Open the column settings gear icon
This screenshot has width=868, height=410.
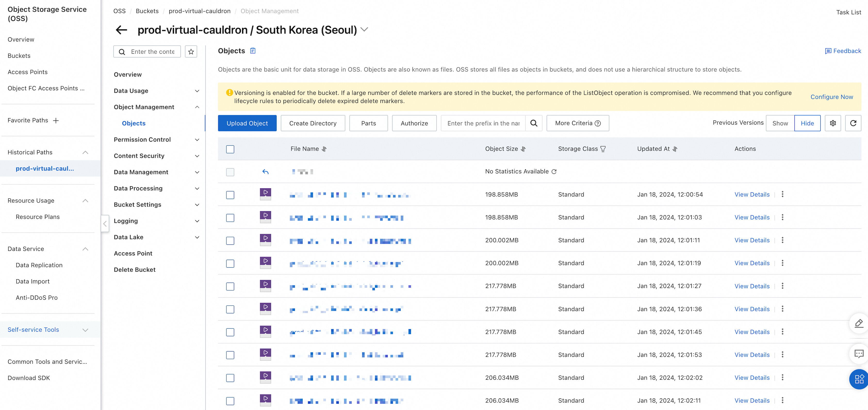pos(833,123)
